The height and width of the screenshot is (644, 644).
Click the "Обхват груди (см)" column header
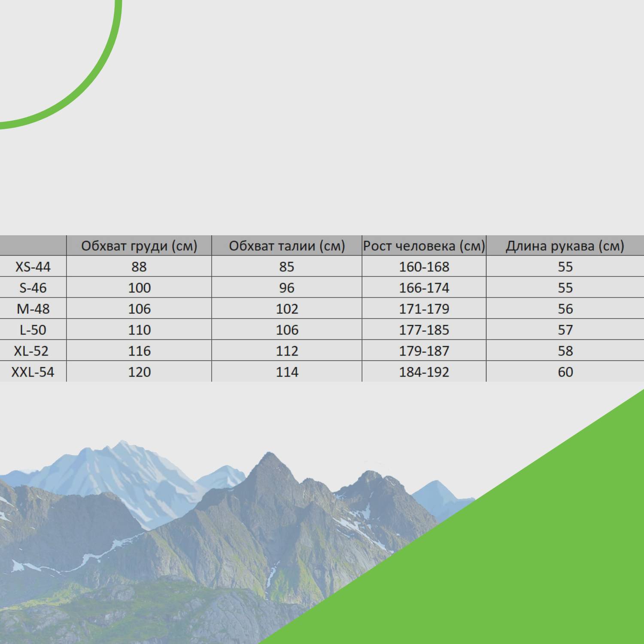click(x=139, y=246)
